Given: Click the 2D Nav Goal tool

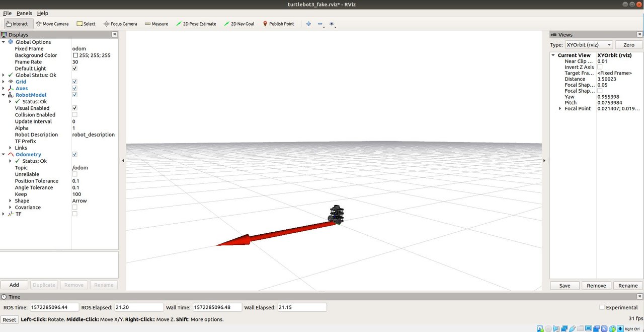Looking at the screenshot, I should (x=239, y=24).
